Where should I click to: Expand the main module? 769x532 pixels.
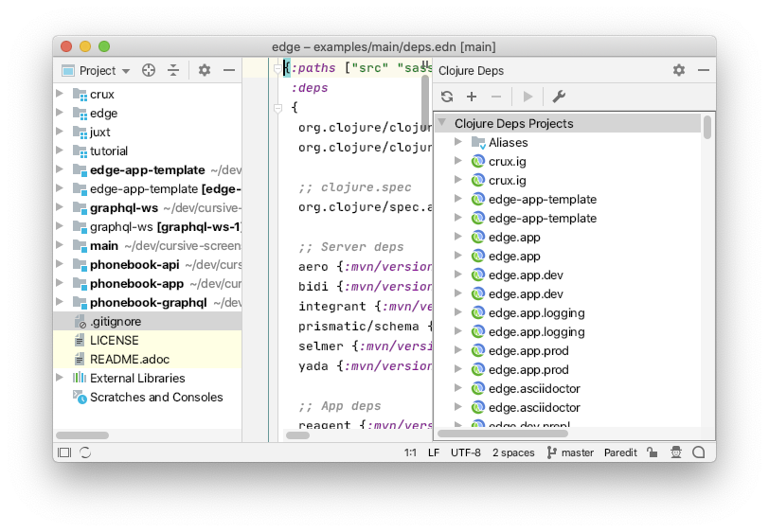pos(60,245)
